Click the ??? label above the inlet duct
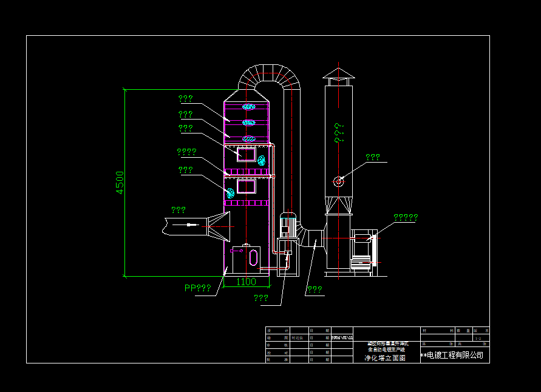The width and height of the screenshot is (541, 392). pos(179,210)
